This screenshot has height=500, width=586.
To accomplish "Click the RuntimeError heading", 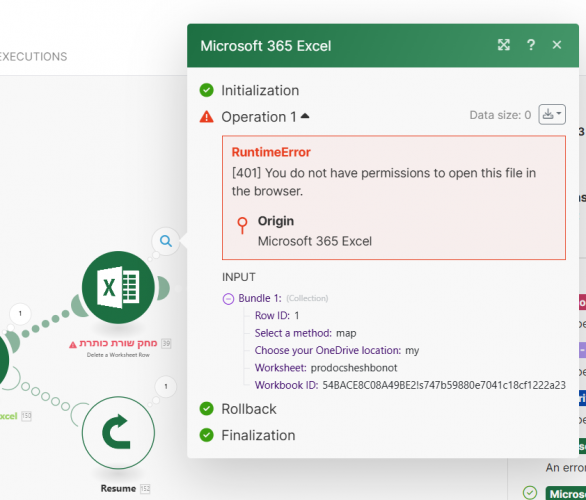I will pos(271,152).
